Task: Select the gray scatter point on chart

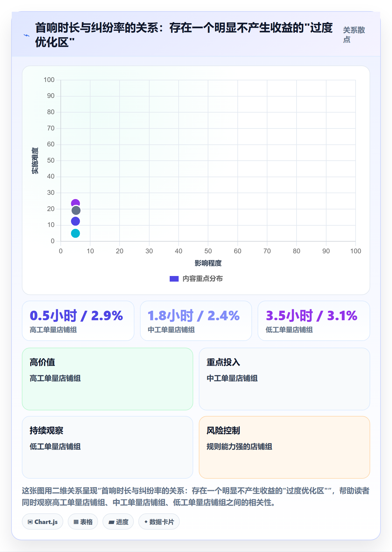Action: tap(76, 210)
